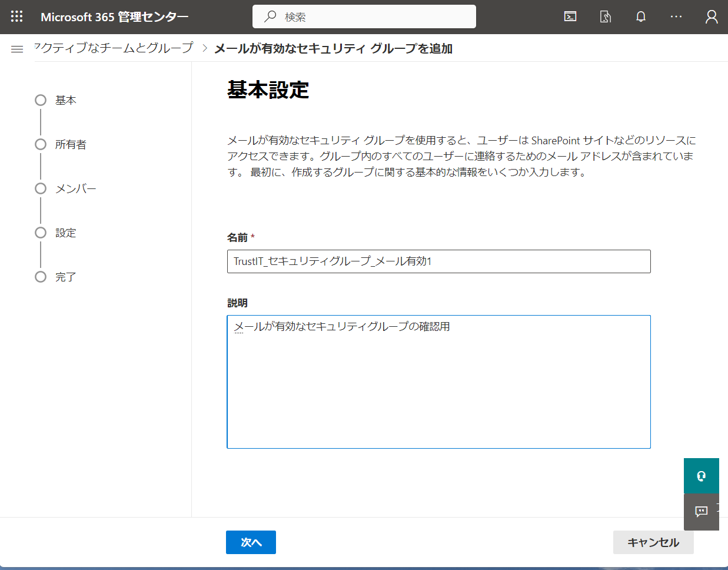Click the Microsoft 365 管理センター title
The image size is (728, 570).
(x=115, y=16)
